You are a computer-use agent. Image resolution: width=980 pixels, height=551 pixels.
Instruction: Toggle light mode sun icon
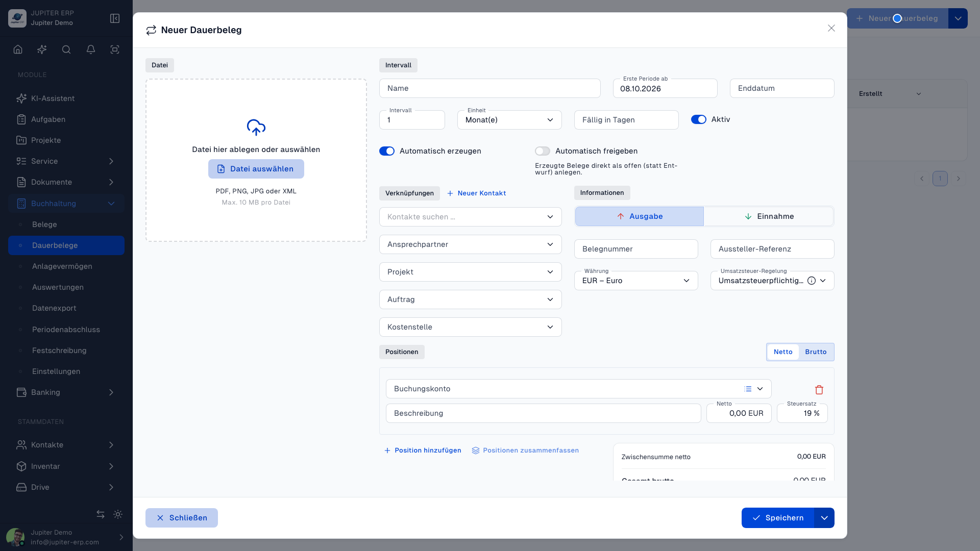(118, 514)
